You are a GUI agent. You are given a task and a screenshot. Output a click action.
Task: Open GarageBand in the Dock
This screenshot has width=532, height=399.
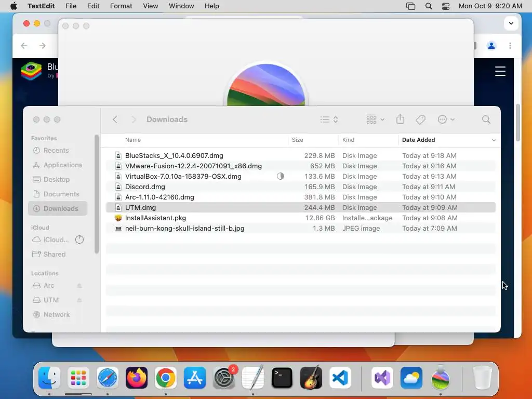point(311,378)
